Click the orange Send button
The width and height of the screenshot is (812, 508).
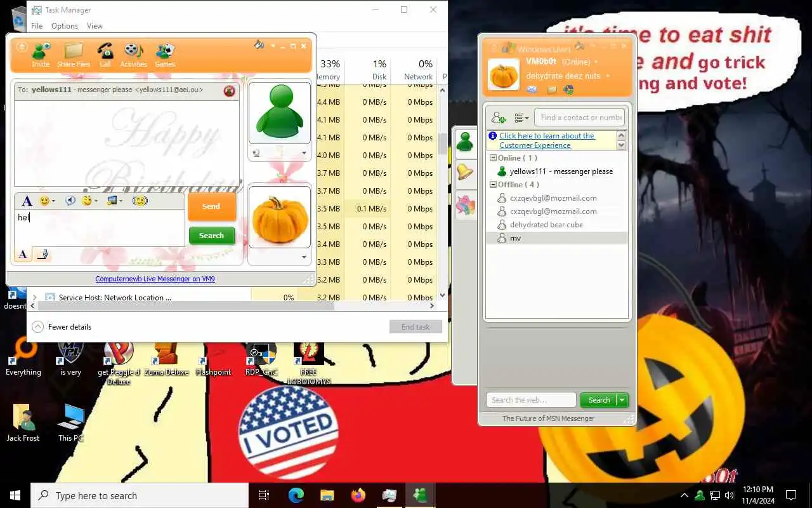tap(212, 206)
